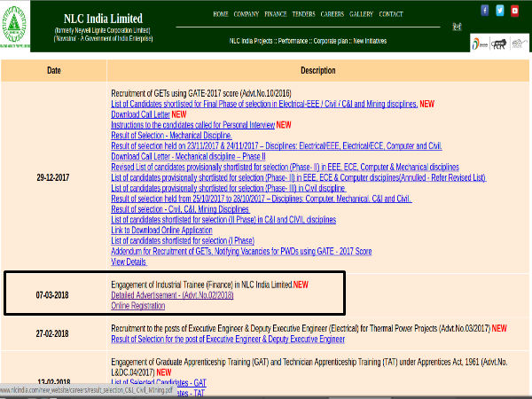The image size is (532, 399).
Task: Open list of candidates shortlisted (I Phase)
Action: [183, 241]
